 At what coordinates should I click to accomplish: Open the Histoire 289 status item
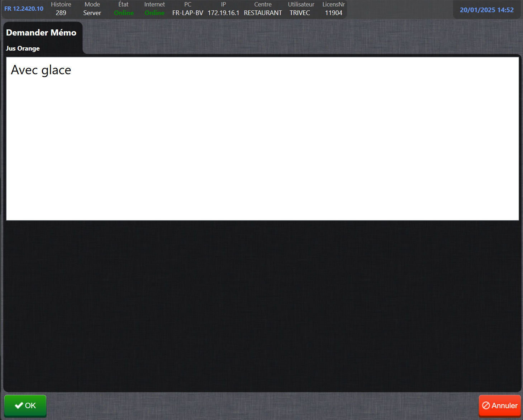point(61,9)
